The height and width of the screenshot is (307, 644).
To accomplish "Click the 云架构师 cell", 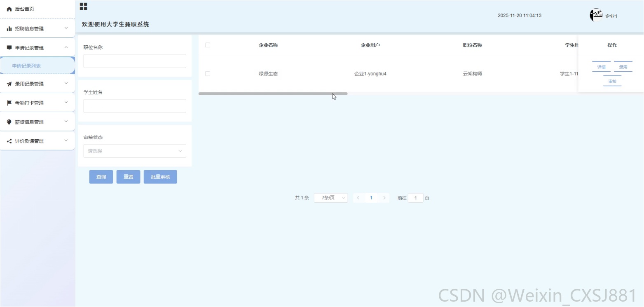I will (473, 74).
